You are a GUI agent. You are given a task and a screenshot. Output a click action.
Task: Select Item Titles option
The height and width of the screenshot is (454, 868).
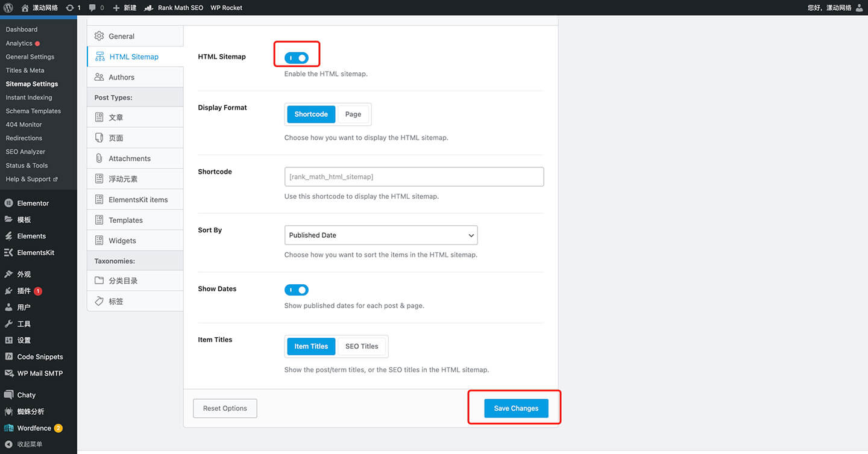pyautogui.click(x=311, y=346)
